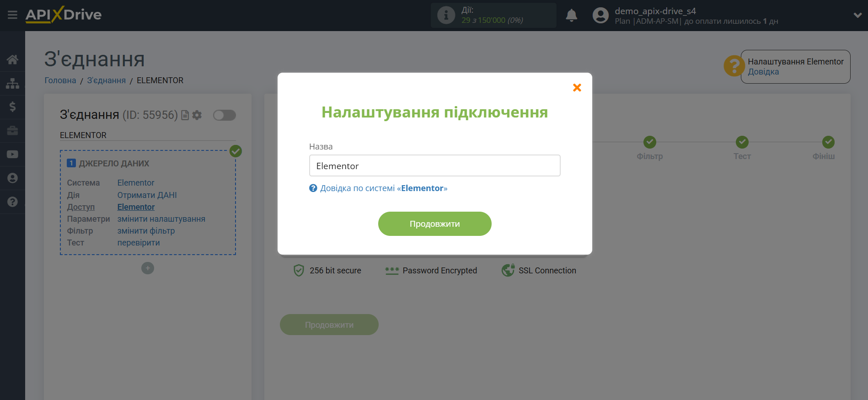Add a new block with plus button
The image size is (868, 400).
[147, 268]
